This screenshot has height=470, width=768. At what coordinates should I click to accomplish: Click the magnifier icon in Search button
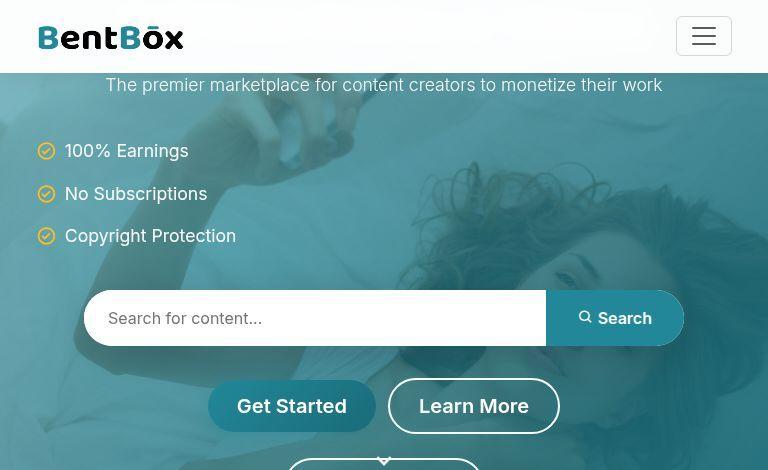pos(585,317)
